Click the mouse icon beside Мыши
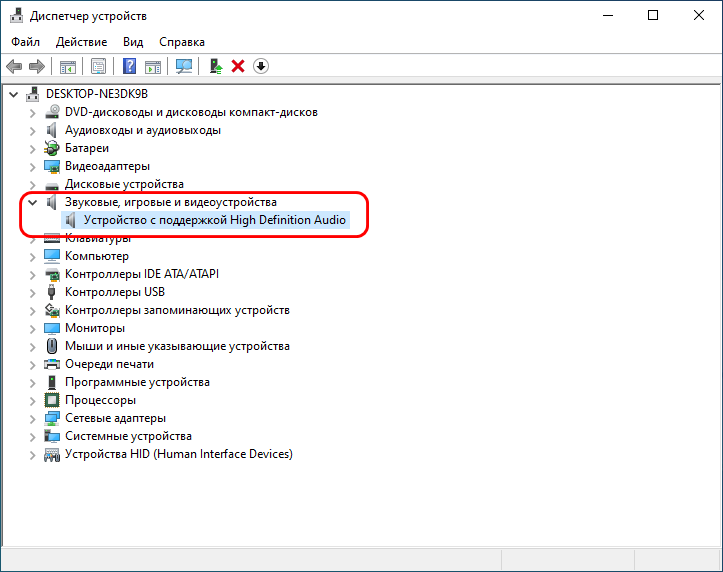Viewport: 723px width, 572px height. (52, 346)
